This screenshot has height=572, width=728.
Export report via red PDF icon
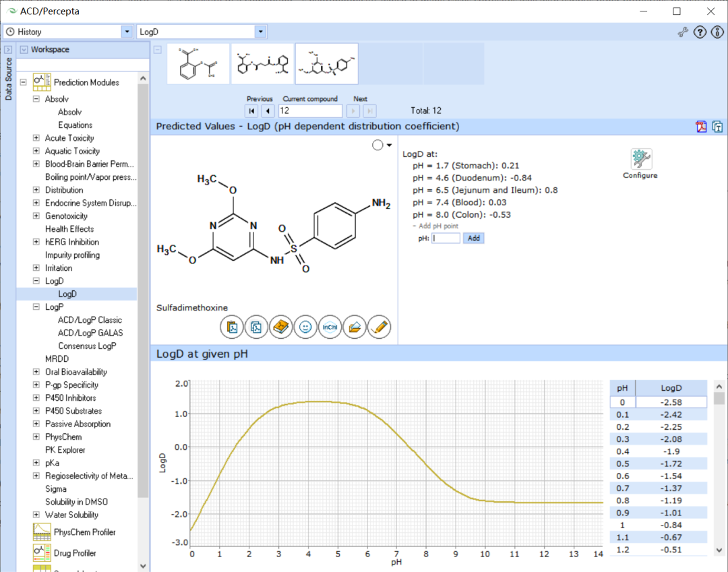click(x=701, y=126)
